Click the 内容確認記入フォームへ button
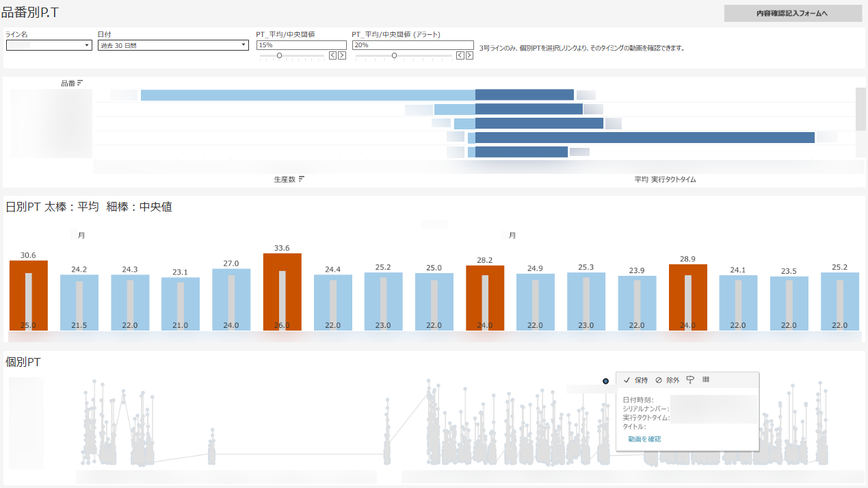This screenshot has height=488, width=868. point(793,14)
